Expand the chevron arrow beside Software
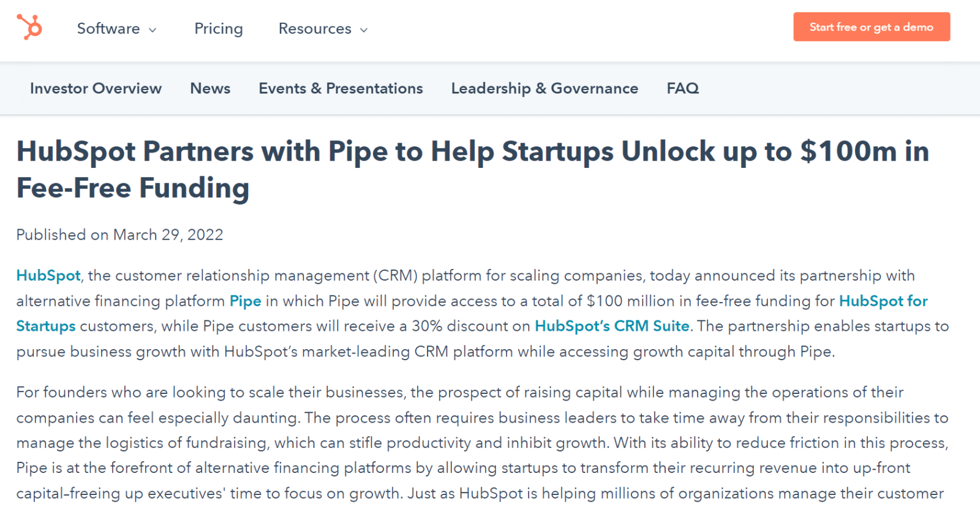Image resolution: width=980 pixels, height=506 pixels. [x=153, y=30]
